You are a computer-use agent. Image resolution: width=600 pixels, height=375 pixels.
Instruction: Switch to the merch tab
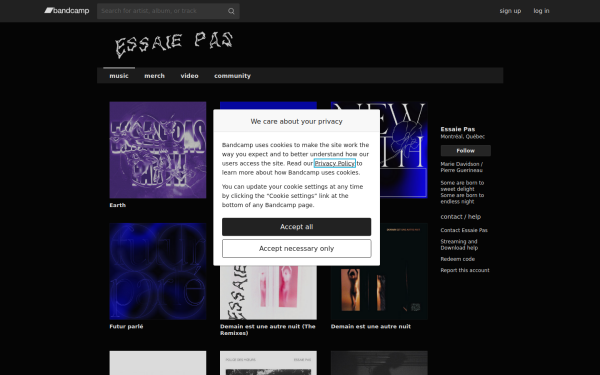click(x=154, y=76)
